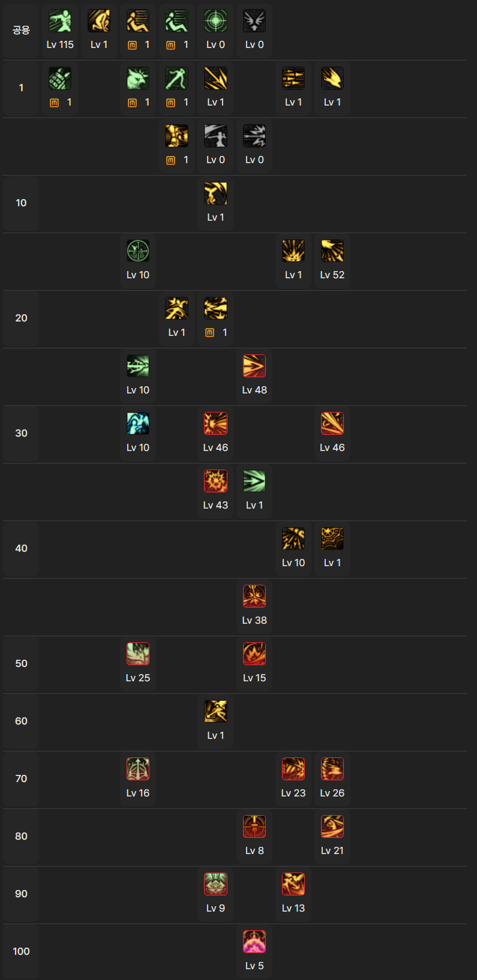477x980 pixels.
Task: Click the level 50 skill at Lv 25
Action: (x=138, y=654)
